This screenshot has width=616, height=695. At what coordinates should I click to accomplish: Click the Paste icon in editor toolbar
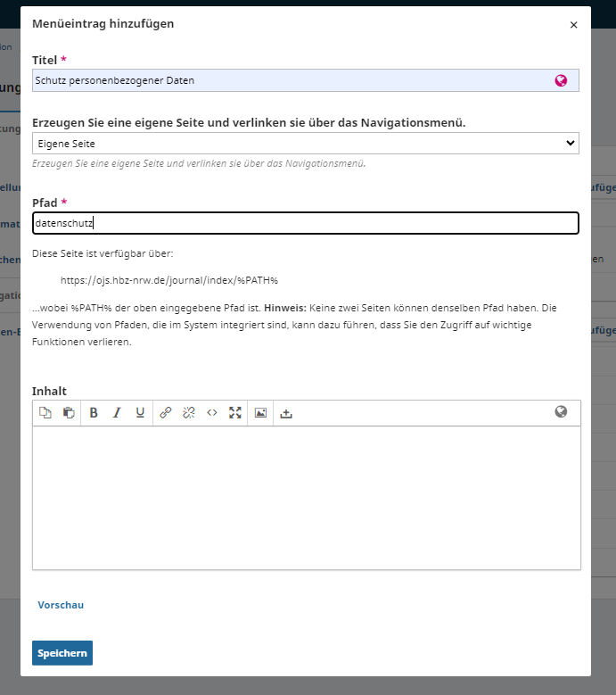click(x=69, y=413)
